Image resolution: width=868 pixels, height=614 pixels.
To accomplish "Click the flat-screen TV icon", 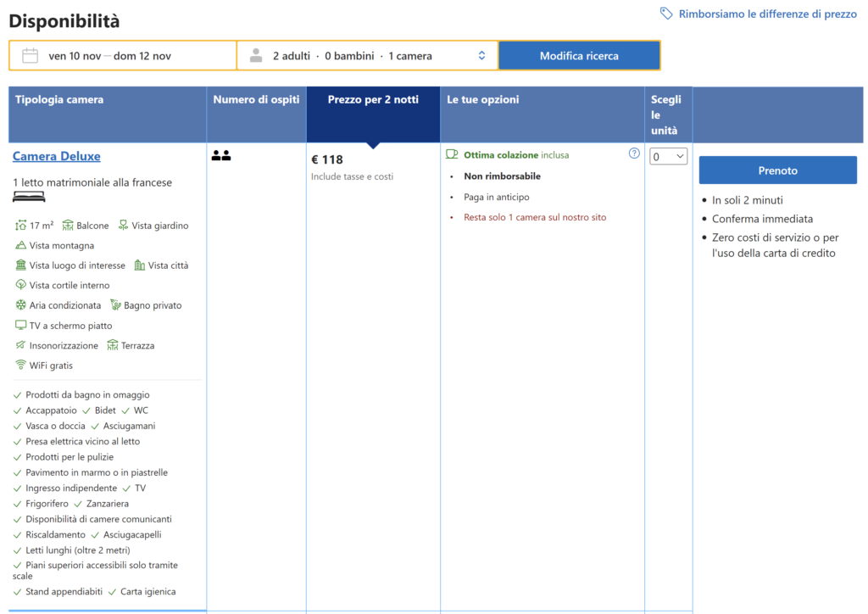I will tap(21, 326).
